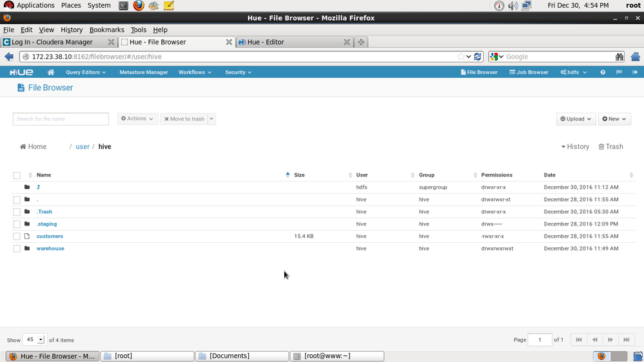This screenshot has height=362, width=644.
Task: Click the flag tour icon in navbar
Action: (x=619, y=72)
